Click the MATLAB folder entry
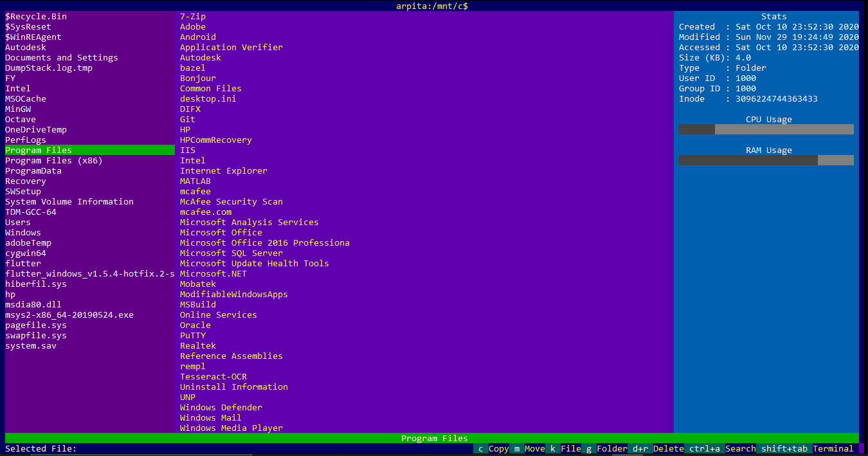The image size is (868, 456). [x=195, y=181]
